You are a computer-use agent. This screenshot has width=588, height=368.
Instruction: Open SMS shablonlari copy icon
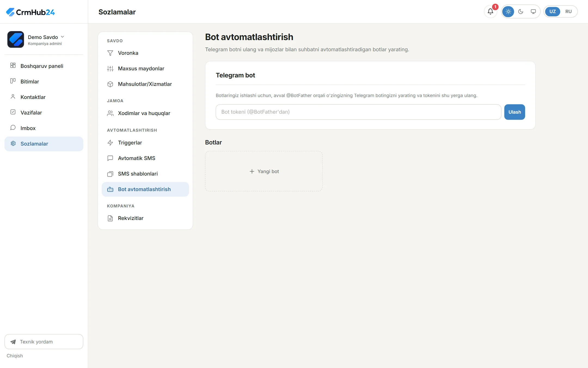[110, 174]
